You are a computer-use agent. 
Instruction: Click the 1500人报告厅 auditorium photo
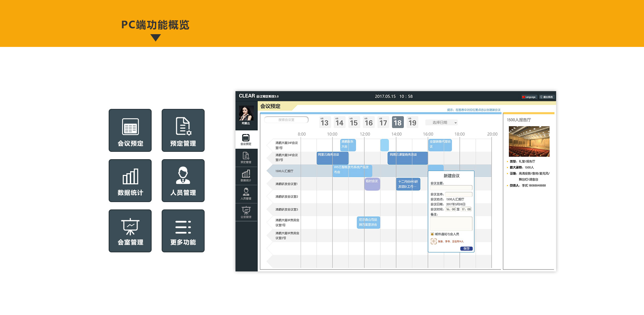tap(529, 141)
